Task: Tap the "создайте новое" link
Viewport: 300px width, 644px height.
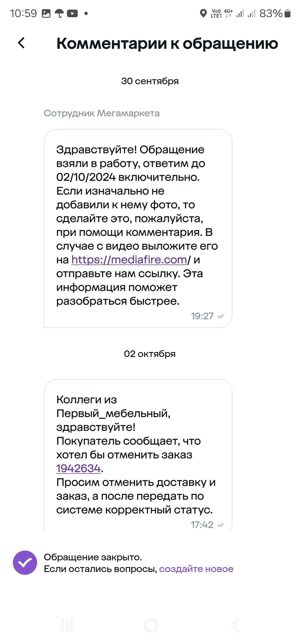Action: click(x=196, y=569)
